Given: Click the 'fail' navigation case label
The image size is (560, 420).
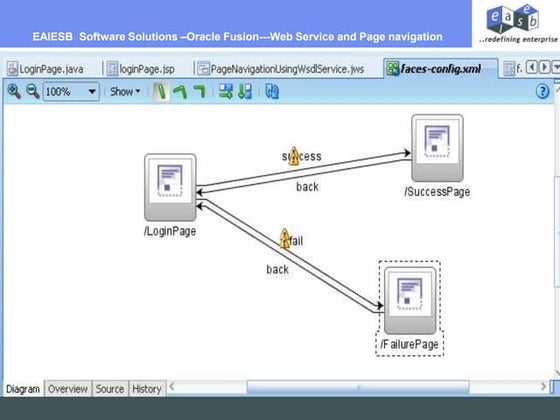Looking at the screenshot, I should [x=296, y=241].
